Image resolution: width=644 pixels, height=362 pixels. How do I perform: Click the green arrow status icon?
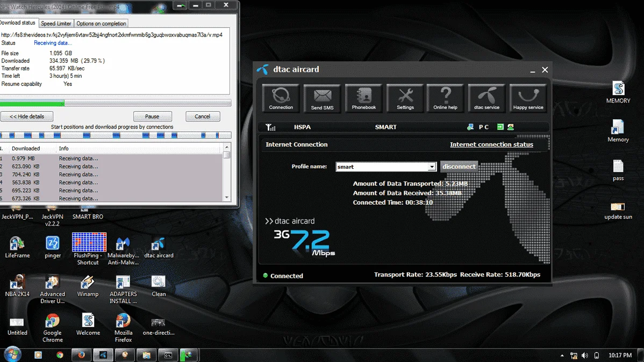click(x=500, y=127)
